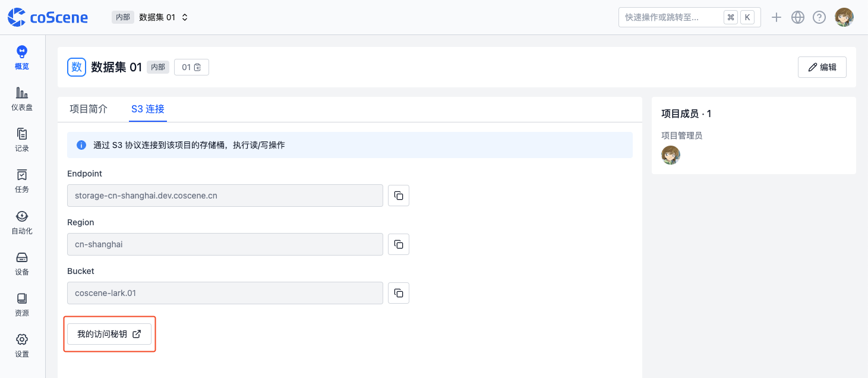This screenshot has height=378, width=868.
Task: Go to 仪表盘 dashboard in sidebar
Action: [22, 99]
